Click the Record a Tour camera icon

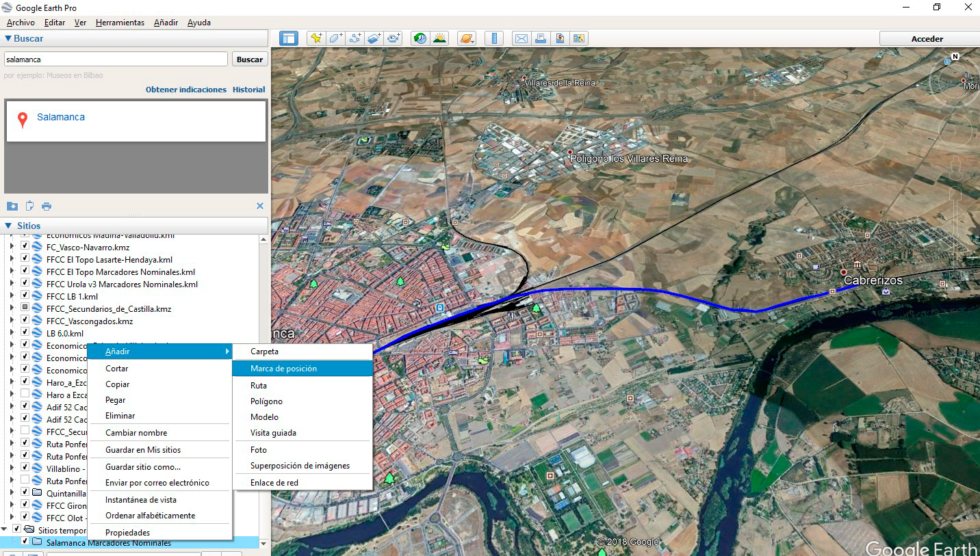coord(394,38)
